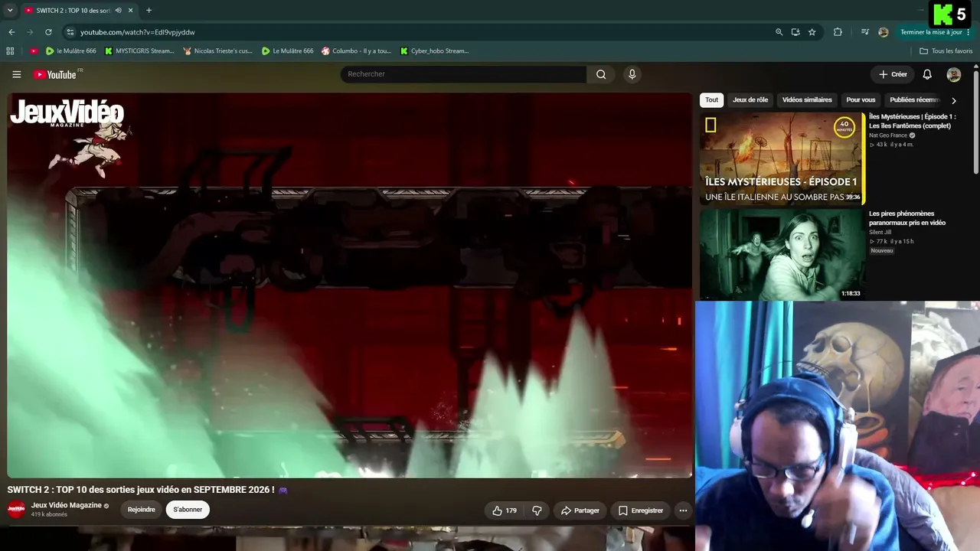Select the Jeux de rôle filter chip
The width and height of the screenshot is (980, 551).
(750, 100)
